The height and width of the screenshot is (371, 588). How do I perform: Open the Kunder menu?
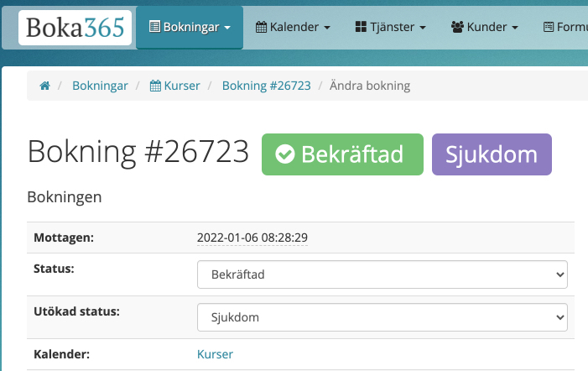pos(485,27)
